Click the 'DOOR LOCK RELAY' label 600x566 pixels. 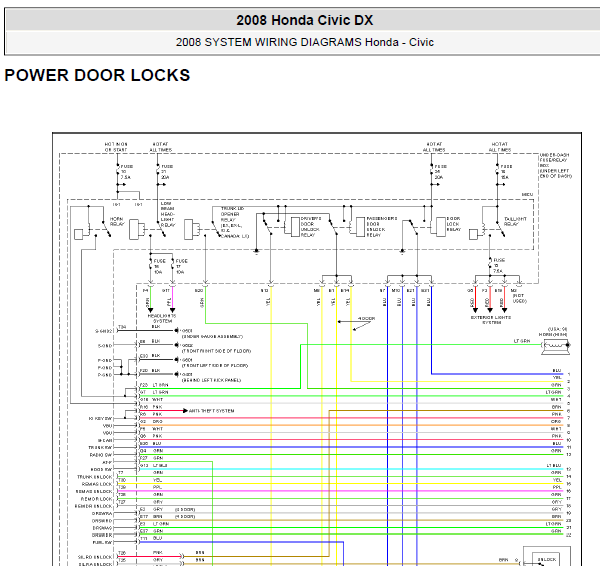tap(453, 224)
